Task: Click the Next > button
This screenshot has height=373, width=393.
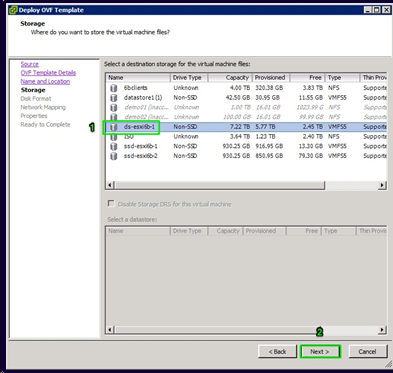Action: 320,351
